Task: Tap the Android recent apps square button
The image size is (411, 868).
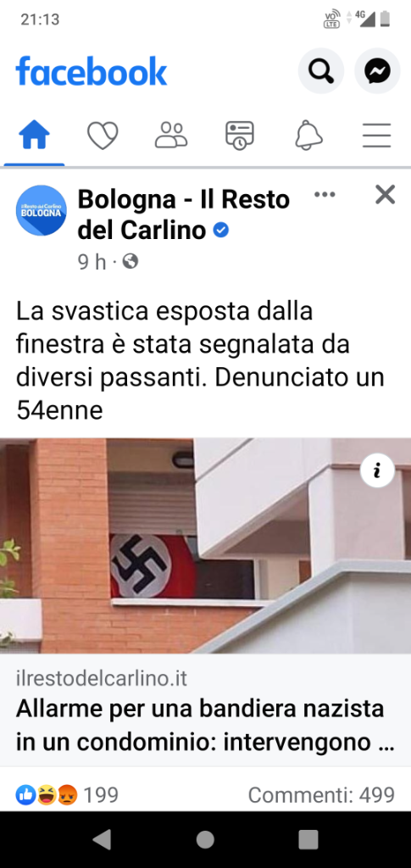Action: [x=308, y=839]
